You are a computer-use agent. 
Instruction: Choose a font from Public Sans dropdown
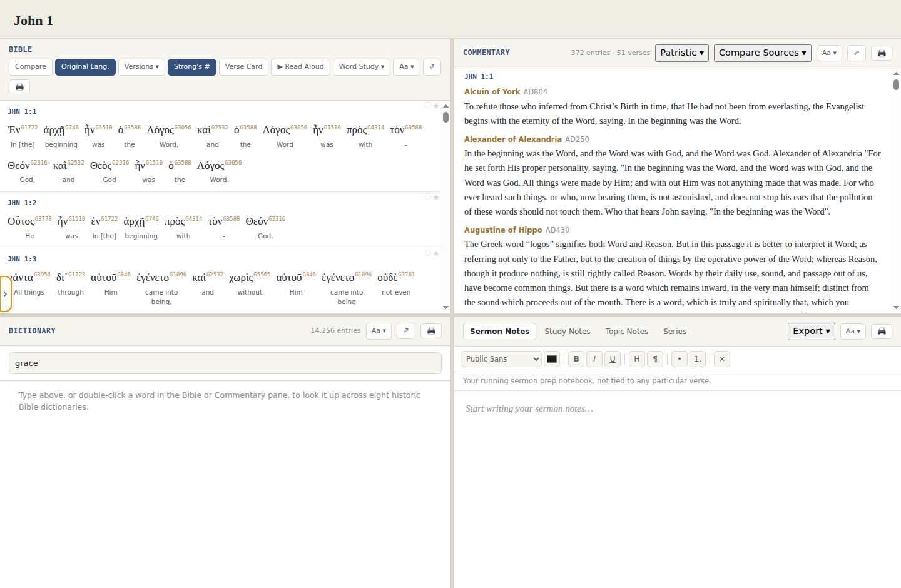coord(501,359)
